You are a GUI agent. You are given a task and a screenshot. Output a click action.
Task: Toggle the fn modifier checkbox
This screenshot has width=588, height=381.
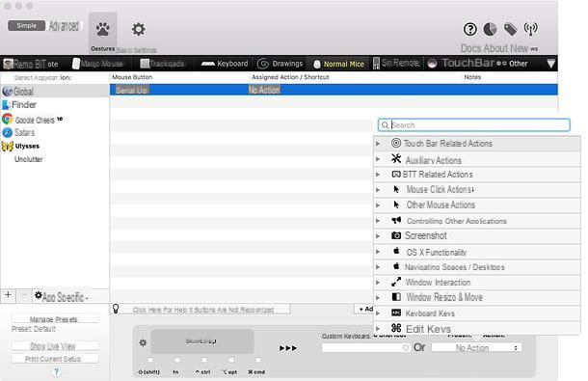tap(177, 360)
